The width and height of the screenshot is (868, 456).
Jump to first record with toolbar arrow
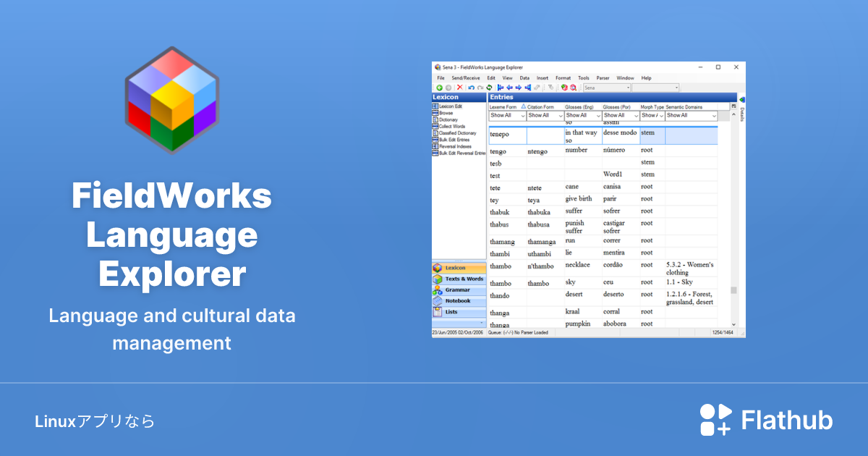point(501,87)
